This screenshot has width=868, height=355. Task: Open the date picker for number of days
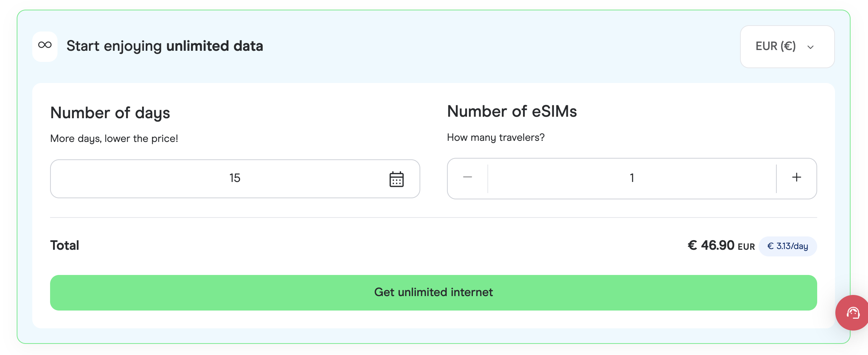[x=397, y=179]
